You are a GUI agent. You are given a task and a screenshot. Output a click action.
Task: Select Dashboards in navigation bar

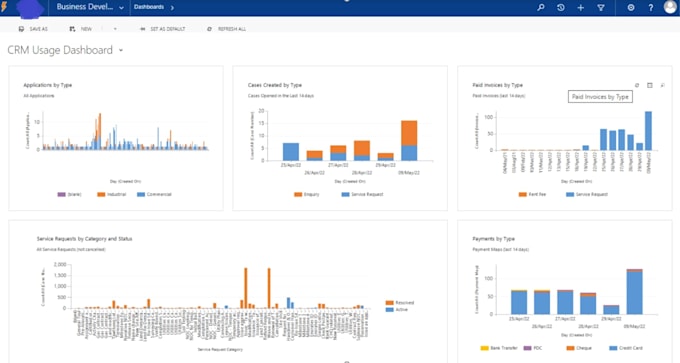[149, 7]
